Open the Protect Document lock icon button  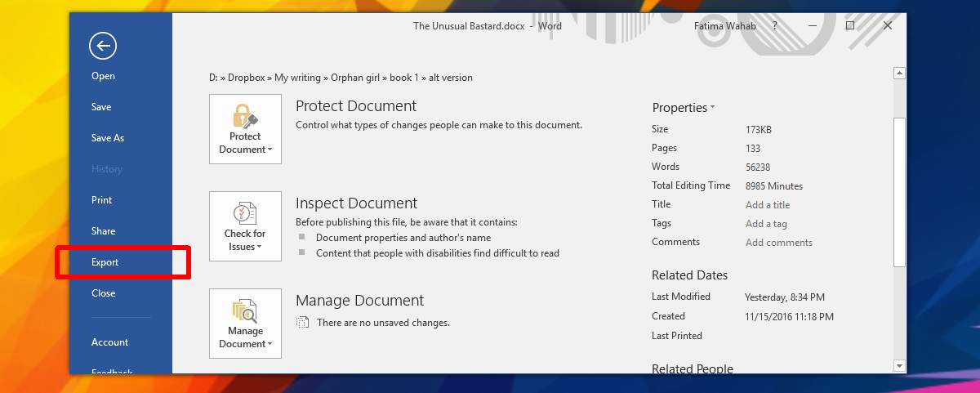pyautogui.click(x=245, y=129)
